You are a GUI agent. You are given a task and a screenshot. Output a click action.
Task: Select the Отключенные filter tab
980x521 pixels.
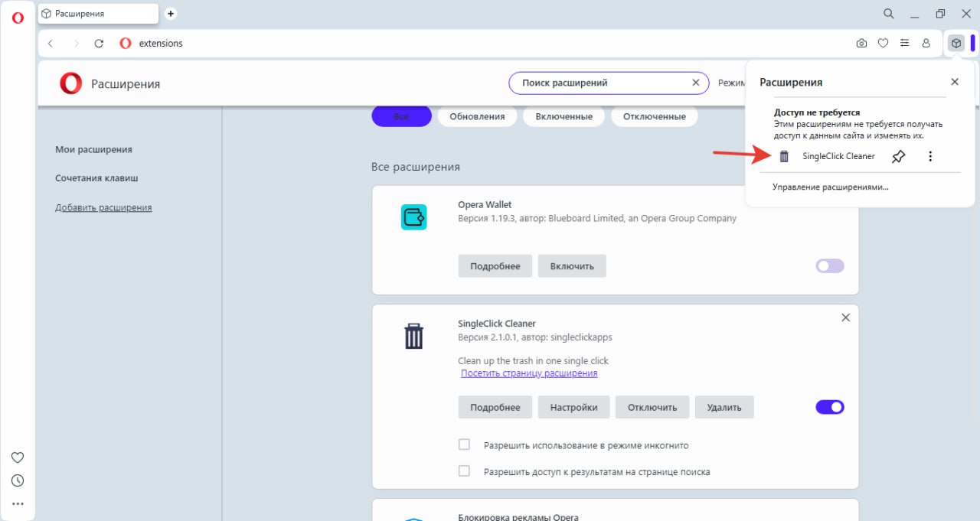(x=654, y=116)
